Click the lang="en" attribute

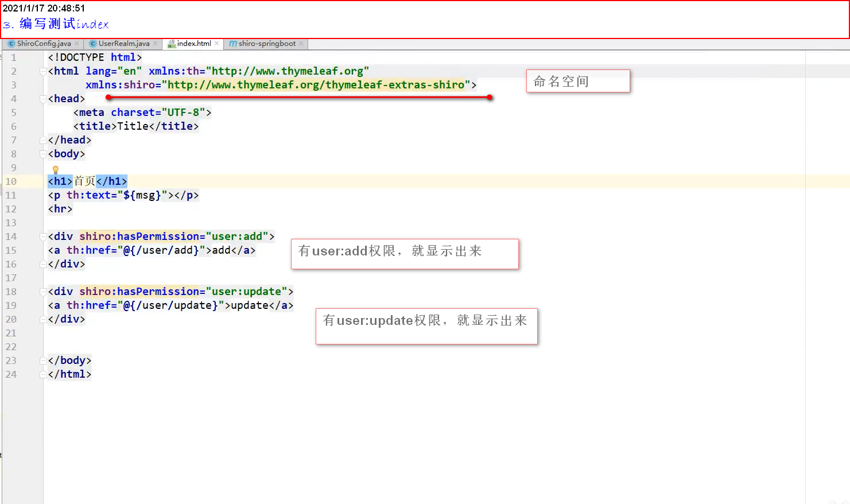coord(114,71)
